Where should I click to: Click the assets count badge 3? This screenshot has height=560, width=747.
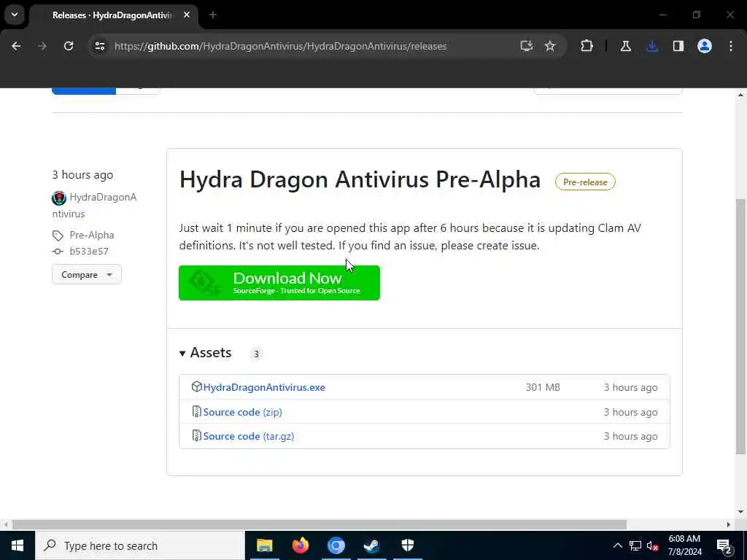256,354
